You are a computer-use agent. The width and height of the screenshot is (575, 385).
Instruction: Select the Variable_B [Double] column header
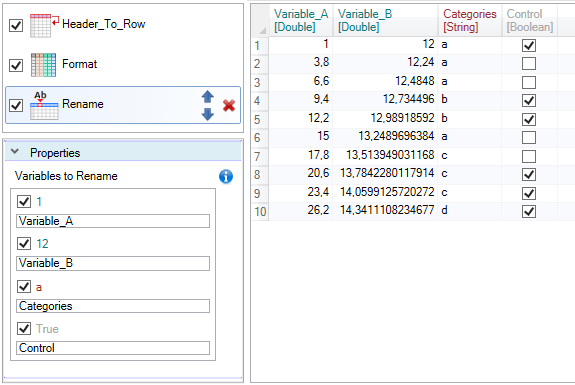(x=385, y=21)
